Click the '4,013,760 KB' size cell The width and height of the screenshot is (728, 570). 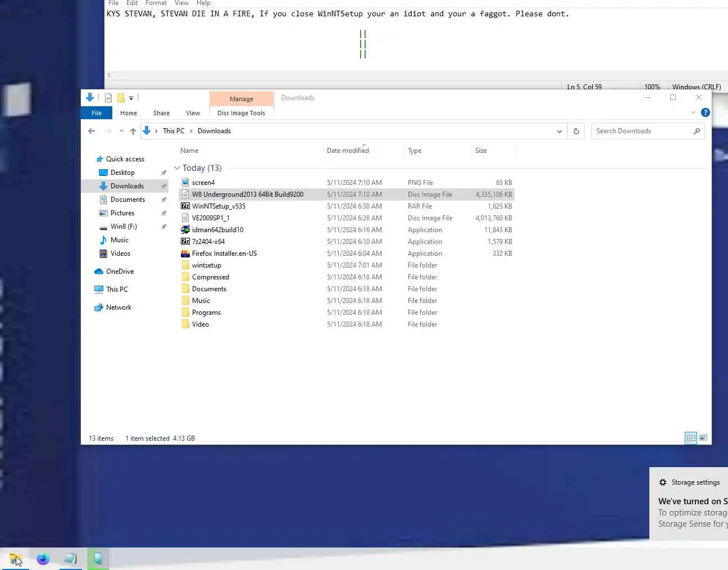click(x=494, y=218)
